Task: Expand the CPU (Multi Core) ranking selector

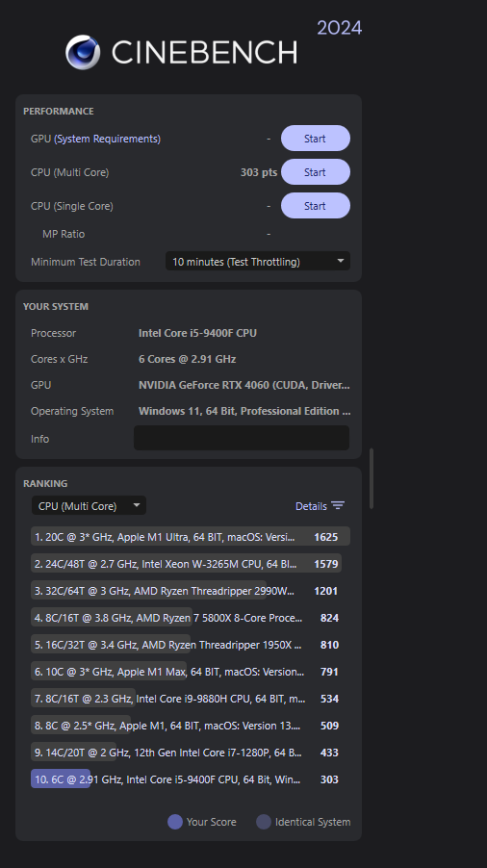Action: [x=90, y=505]
